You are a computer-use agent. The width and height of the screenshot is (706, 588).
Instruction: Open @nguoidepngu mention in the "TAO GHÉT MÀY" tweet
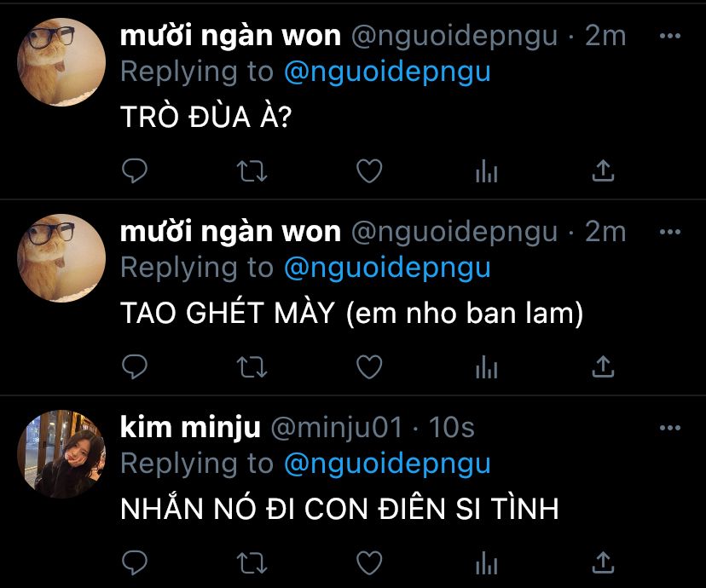(x=387, y=268)
